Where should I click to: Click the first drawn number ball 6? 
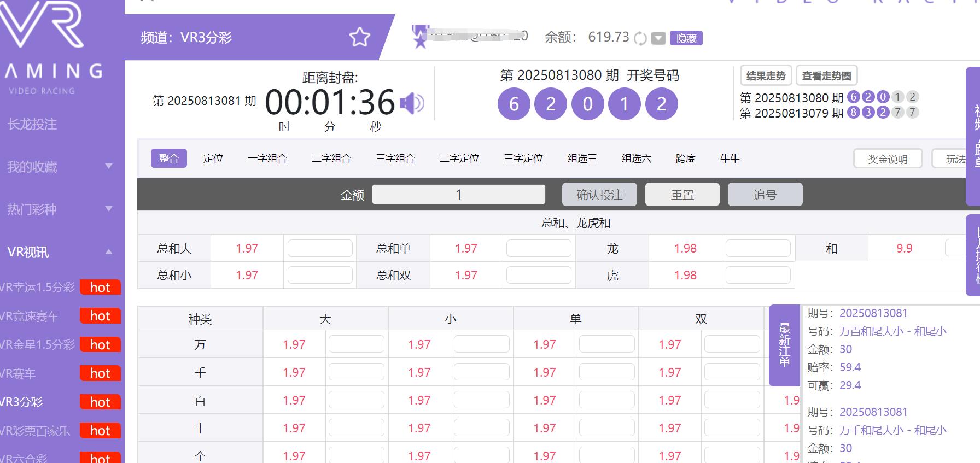[514, 104]
